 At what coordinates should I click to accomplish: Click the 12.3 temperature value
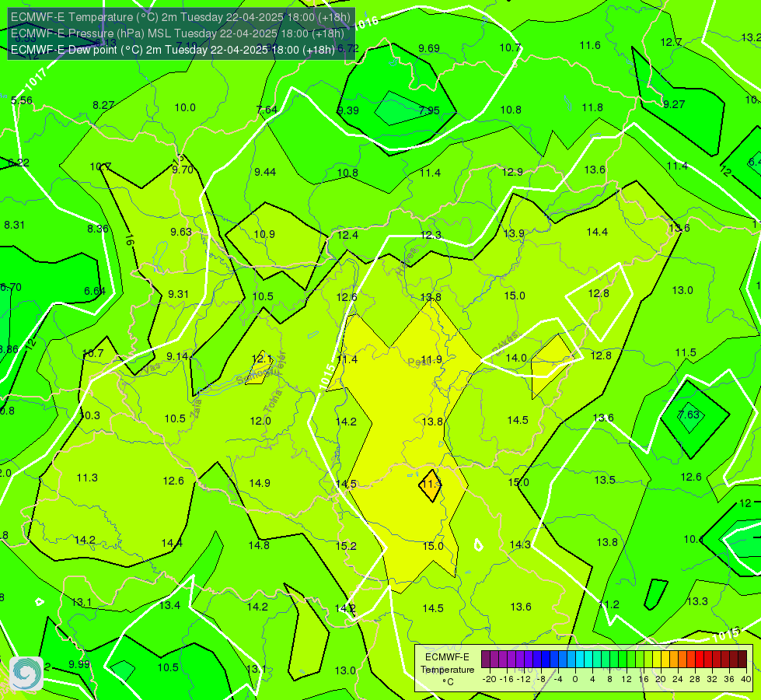click(431, 236)
